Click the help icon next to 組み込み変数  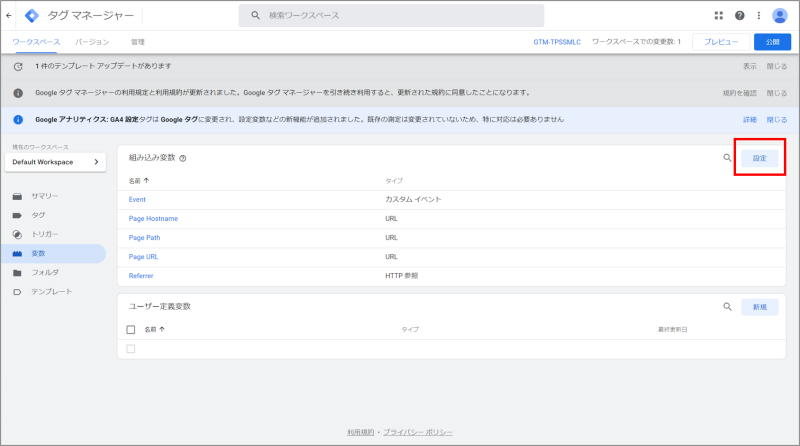[x=183, y=158]
